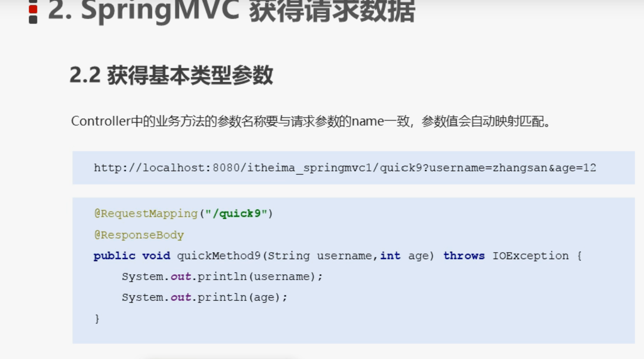Image resolution: width=644 pixels, height=359 pixels.
Task: Select the subheading '2.2 获得基本类型参数'
Action: (171, 75)
